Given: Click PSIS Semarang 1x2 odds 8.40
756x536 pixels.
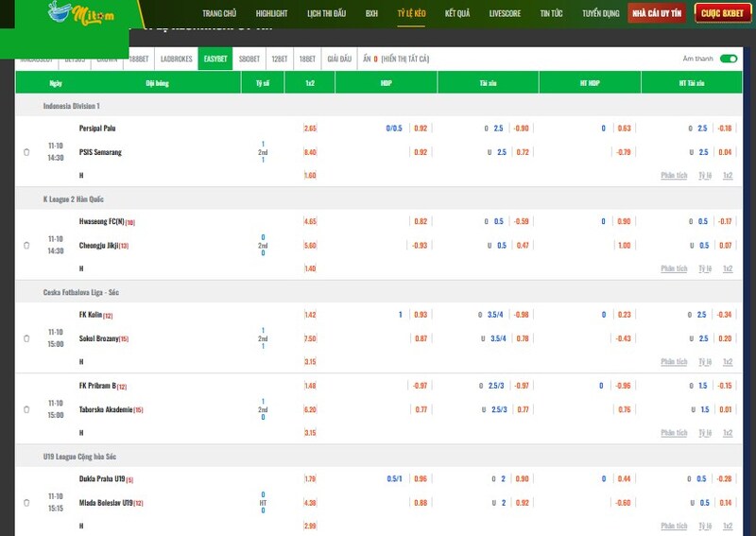Looking at the screenshot, I should click(310, 151).
